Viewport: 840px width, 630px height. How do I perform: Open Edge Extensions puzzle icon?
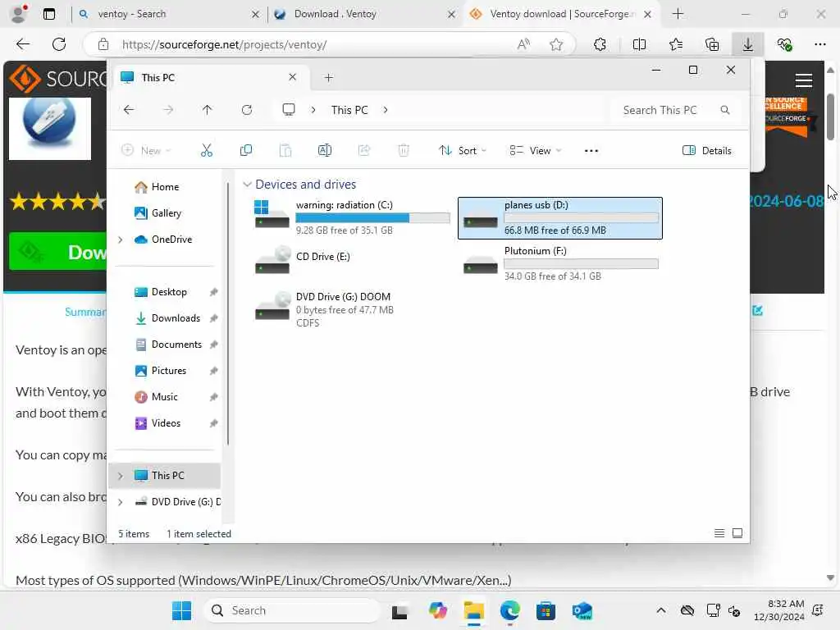pos(600,44)
